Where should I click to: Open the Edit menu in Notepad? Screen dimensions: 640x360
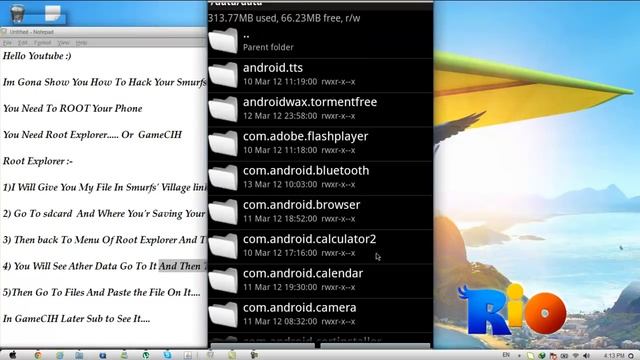(x=22, y=42)
